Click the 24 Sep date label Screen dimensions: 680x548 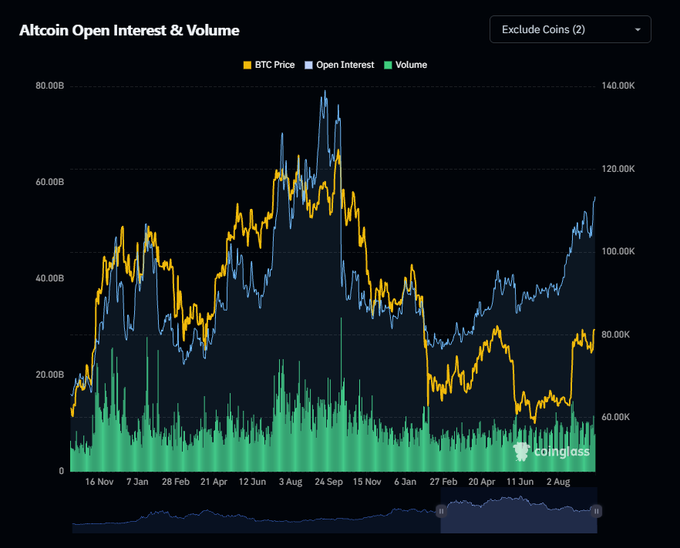[329, 482]
